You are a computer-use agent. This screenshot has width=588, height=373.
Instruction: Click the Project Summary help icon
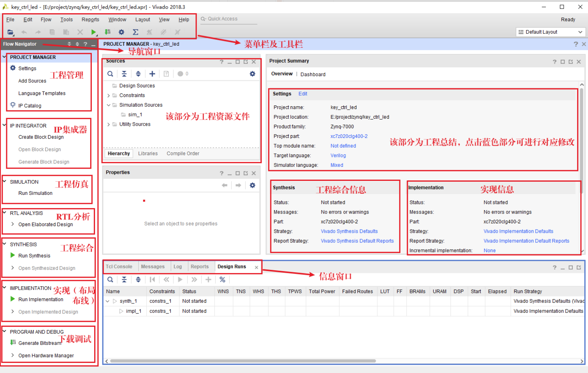[554, 62]
